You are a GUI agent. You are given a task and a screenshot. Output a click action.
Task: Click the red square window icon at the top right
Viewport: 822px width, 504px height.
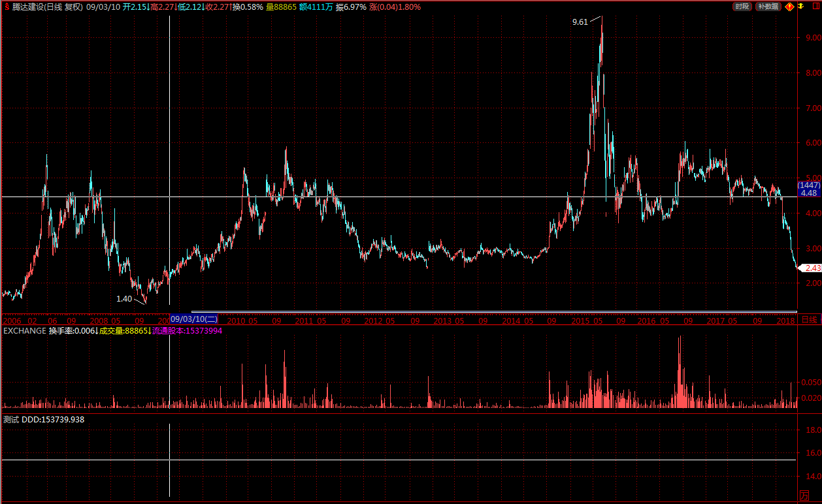[815, 7]
